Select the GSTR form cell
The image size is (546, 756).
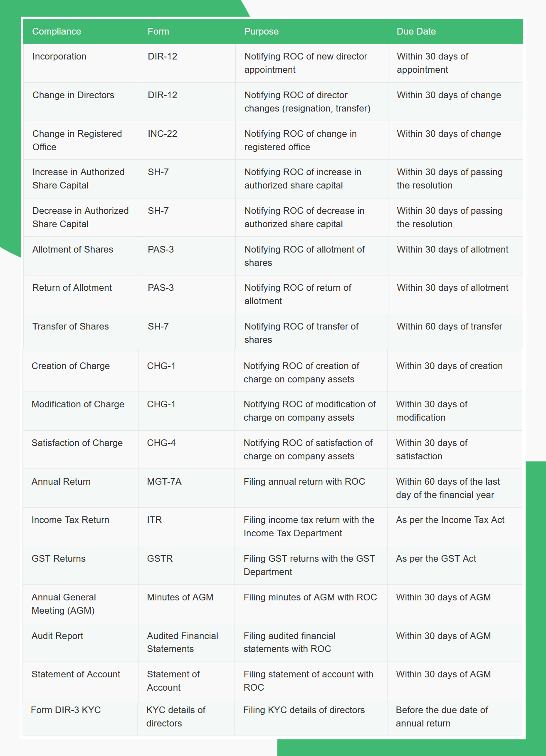160,559
